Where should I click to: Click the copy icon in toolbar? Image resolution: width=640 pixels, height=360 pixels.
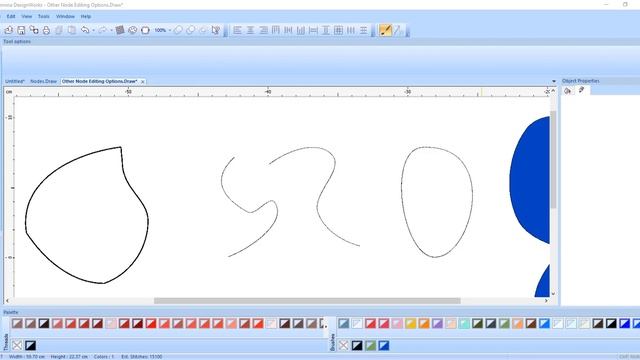(x=59, y=30)
